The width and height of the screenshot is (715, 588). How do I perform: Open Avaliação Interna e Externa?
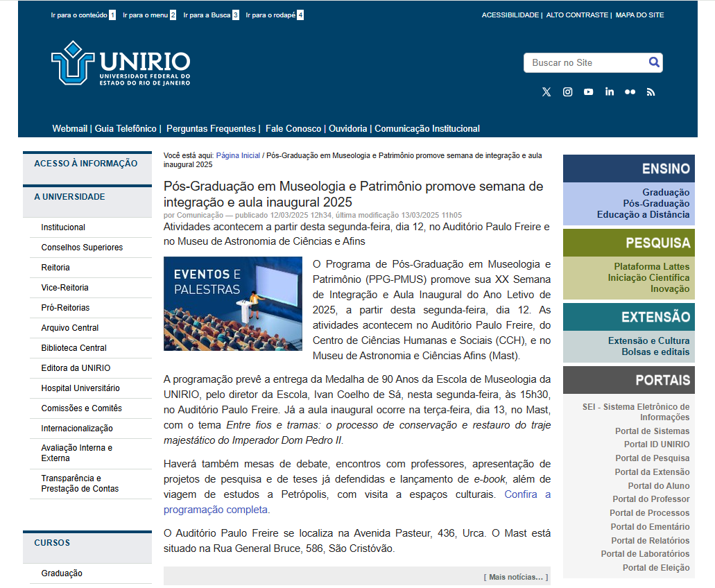point(76,453)
